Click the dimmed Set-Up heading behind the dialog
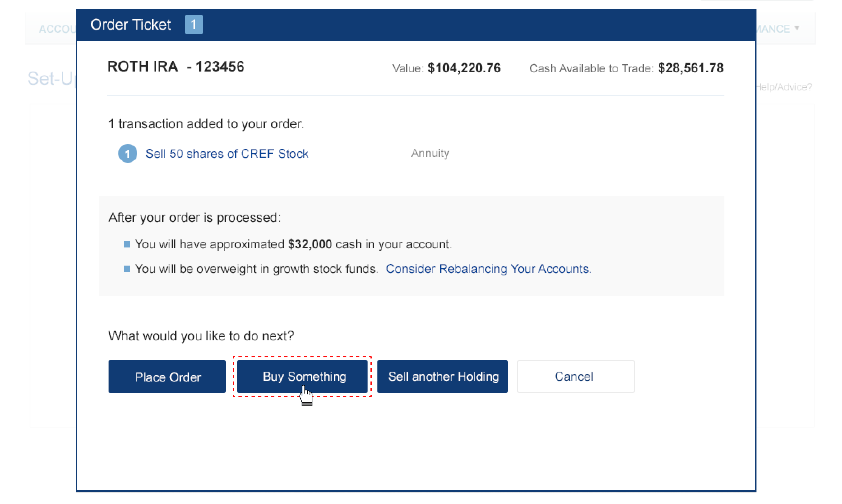This screenshot has width=842, height=504. pos(51,78)
